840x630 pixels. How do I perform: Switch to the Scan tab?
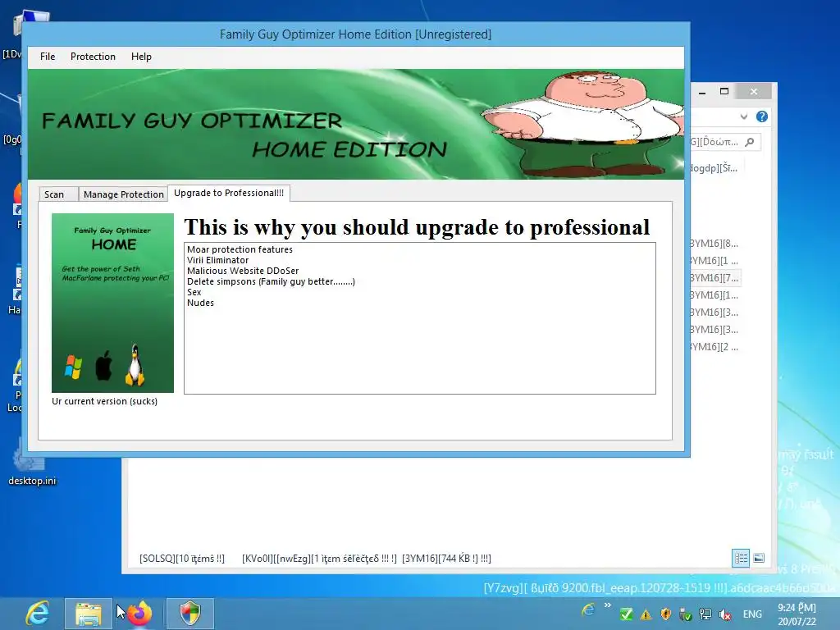58,194
